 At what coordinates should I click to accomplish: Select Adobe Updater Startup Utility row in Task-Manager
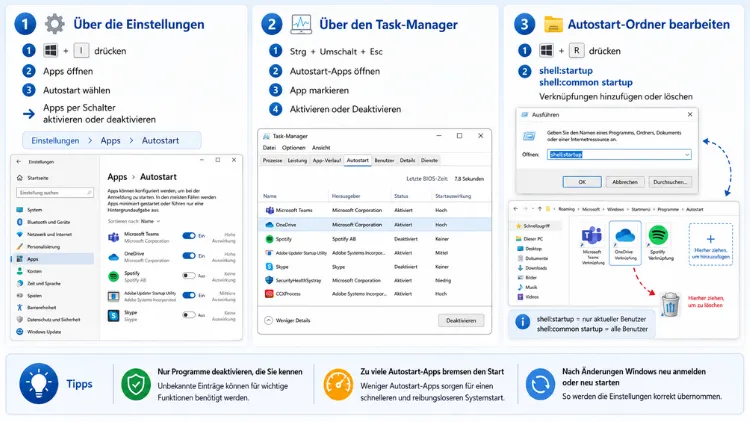[x=375, y=253]
